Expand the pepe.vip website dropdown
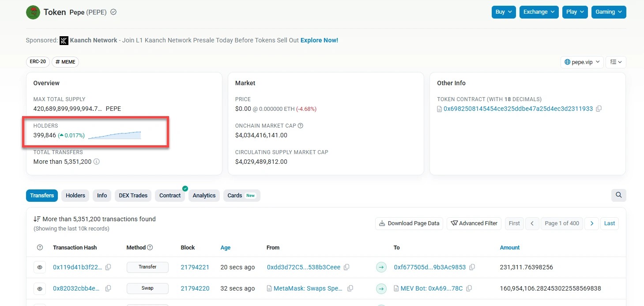Screen dimensions: 644x306 point(582,62)
